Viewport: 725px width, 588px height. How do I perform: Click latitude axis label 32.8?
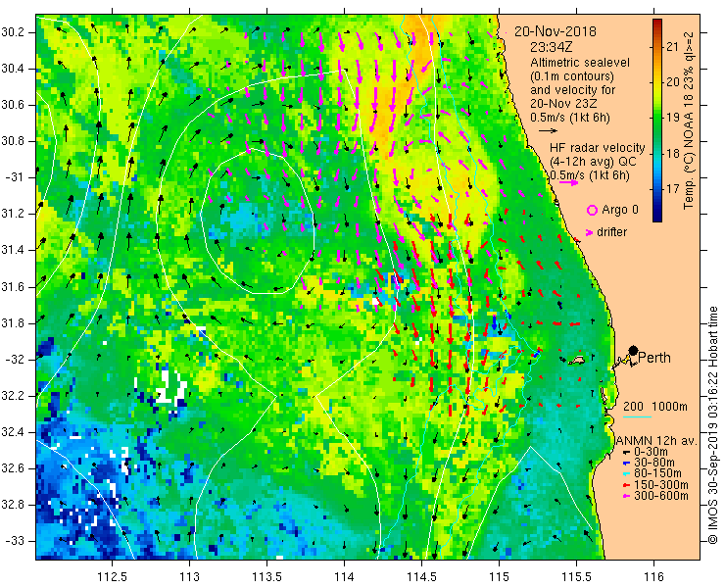[x=13, y=505]
